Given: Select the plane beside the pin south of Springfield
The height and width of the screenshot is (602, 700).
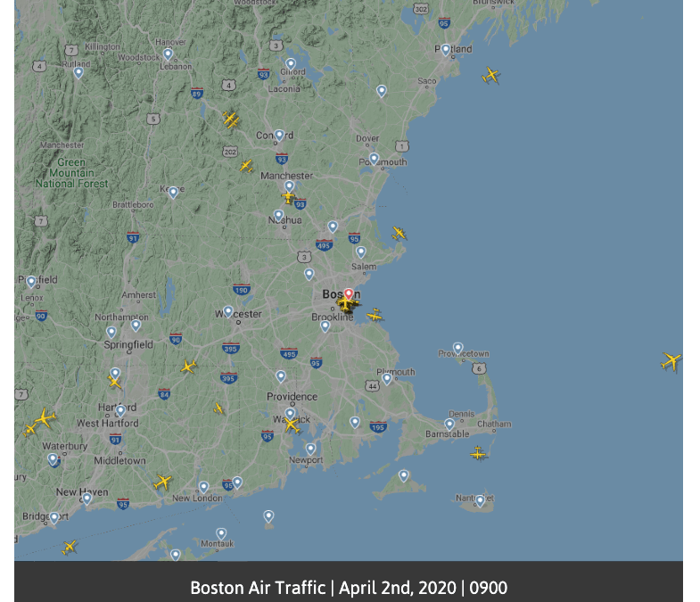Looking at the screenshot, I should pos(114,382).
